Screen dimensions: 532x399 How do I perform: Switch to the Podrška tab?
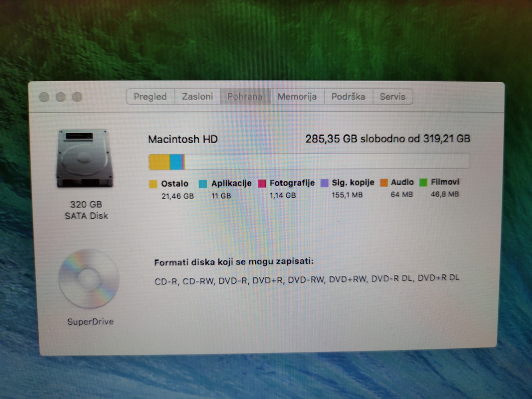[349, 97]
